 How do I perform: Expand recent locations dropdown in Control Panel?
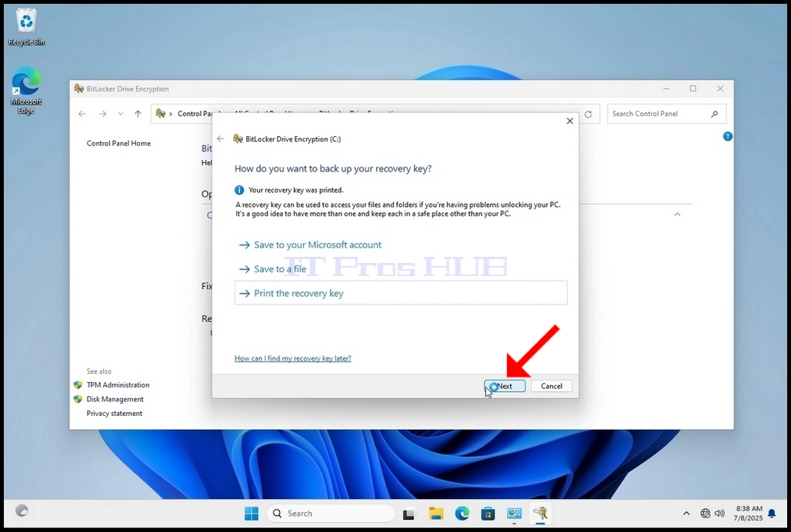click(121, 114)
